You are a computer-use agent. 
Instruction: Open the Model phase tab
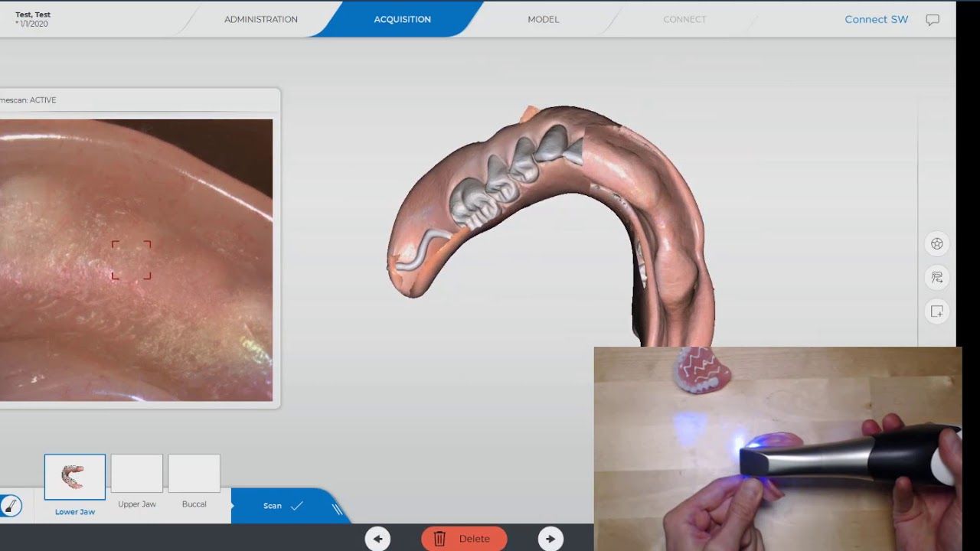pos(543,19)
